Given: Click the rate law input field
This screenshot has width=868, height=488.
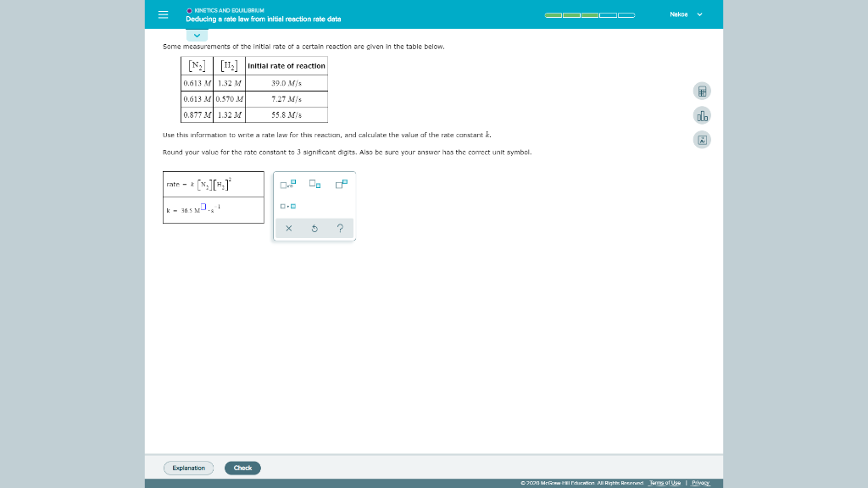Looking at the screenshot, I should click(213, 184).
